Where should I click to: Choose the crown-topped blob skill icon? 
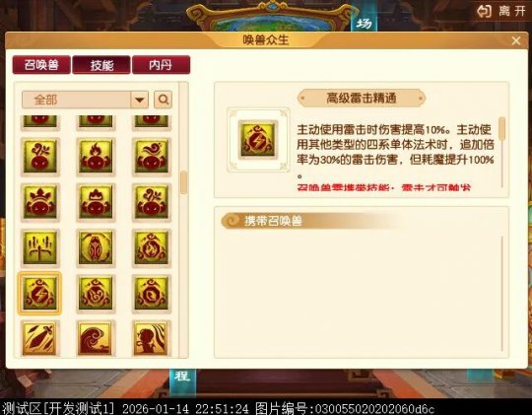point(39,202)
